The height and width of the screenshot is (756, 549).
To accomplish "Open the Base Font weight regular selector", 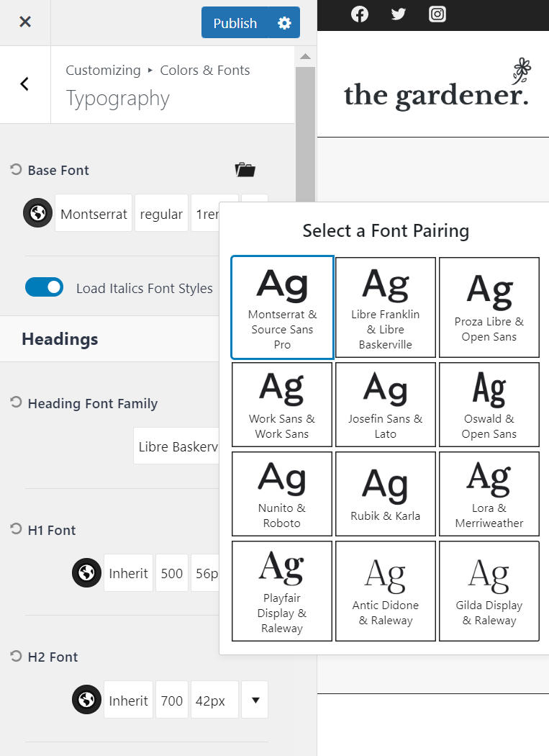I will point(161,213).
